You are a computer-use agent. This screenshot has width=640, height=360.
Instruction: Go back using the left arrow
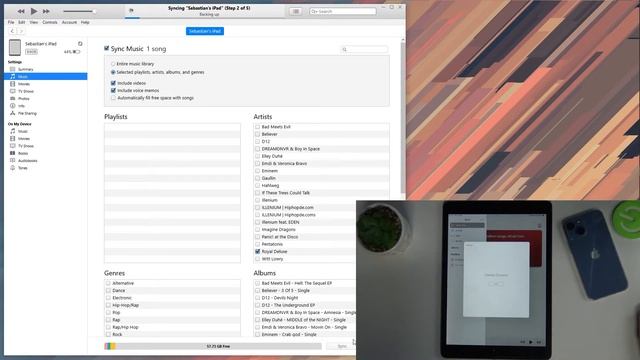pos(13,31)
